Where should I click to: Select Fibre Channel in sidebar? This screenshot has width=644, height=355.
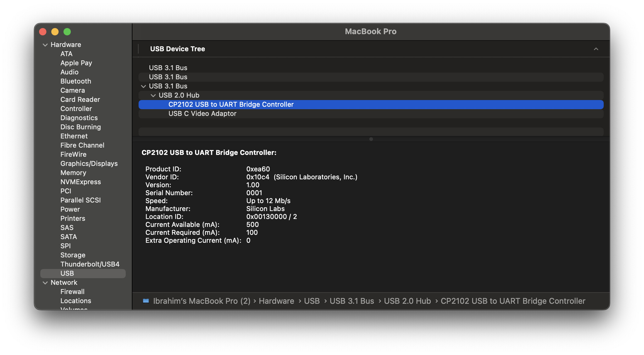(x=82, y=145)
